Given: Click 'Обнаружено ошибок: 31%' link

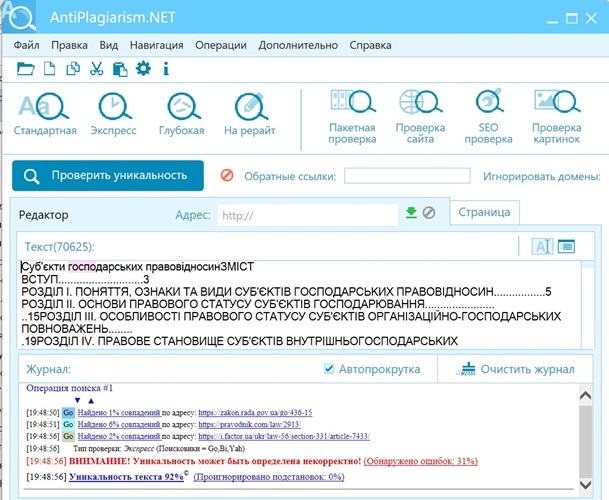Looking at the screenshot, I should point(421,461).
